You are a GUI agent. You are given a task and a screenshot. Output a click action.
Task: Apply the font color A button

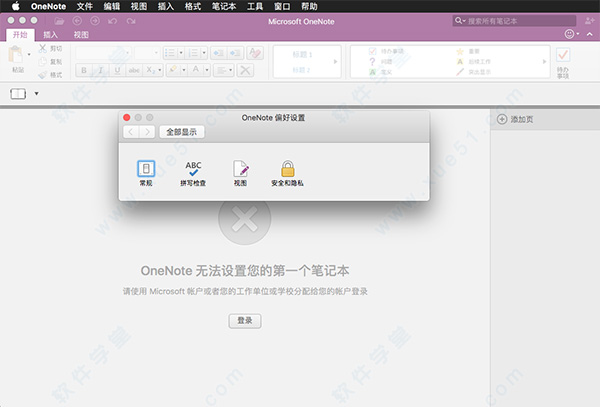pyautogui.click(x=196, y=70)
